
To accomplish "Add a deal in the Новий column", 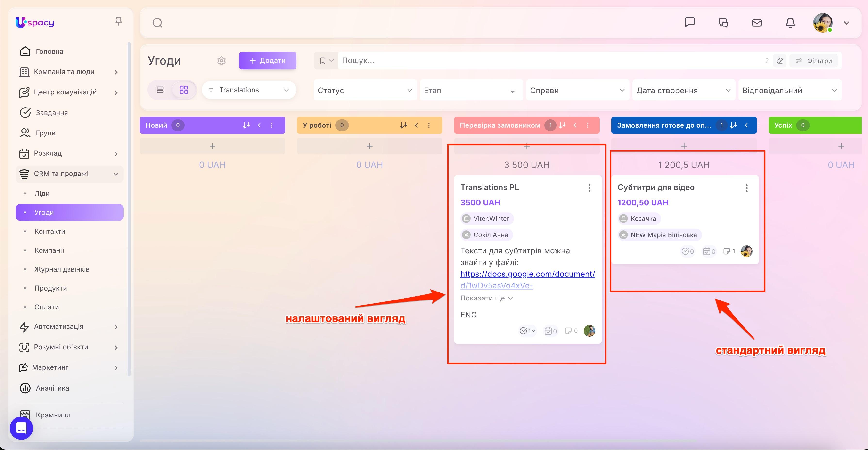I will pos(212,146).
